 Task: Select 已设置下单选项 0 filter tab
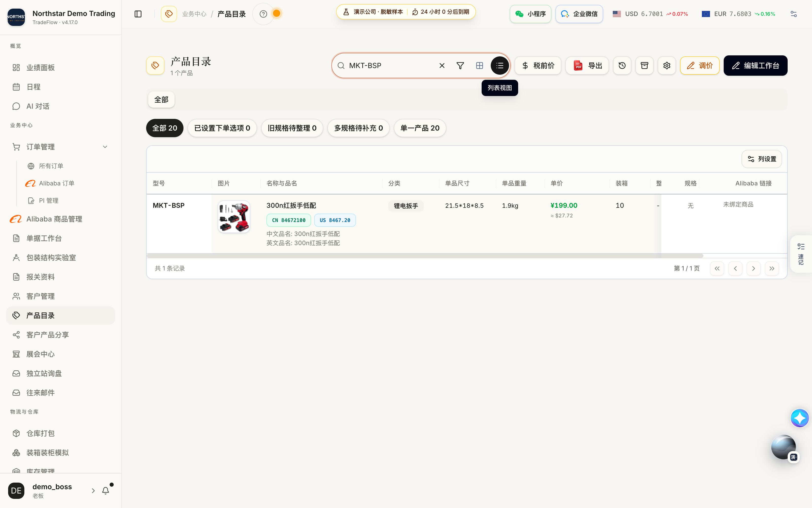click(x=222, y=128)
